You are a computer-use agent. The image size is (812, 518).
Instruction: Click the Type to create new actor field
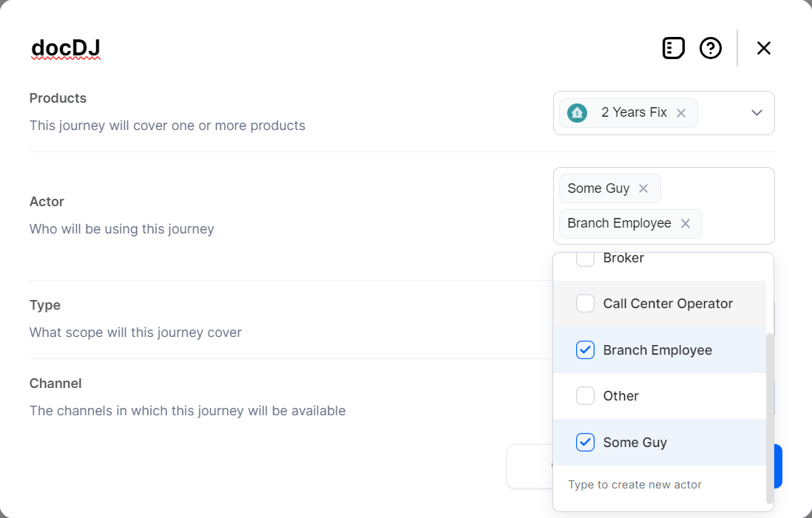[635, 485]
